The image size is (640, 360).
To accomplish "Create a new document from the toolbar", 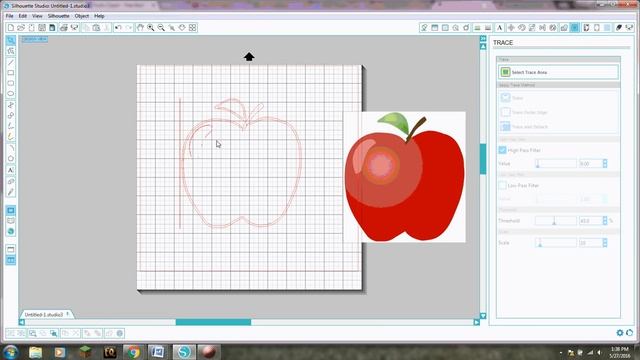I will point(11,27).
